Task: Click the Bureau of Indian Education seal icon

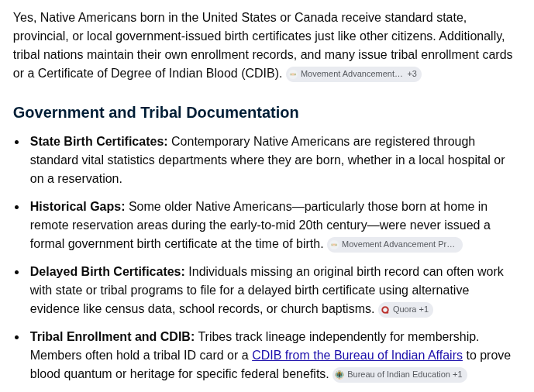Action: click(339, 375)
